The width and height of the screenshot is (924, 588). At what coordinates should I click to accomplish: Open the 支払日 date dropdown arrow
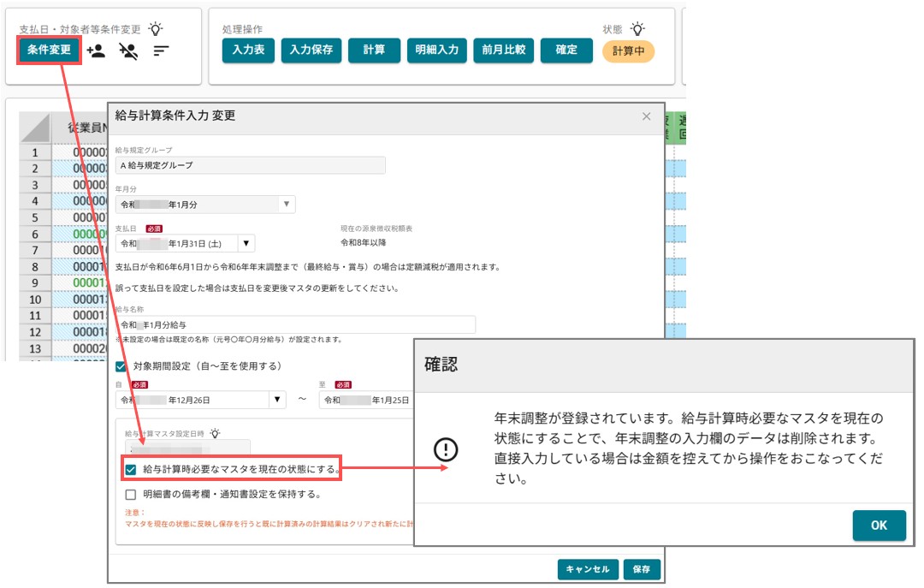pos(246,243)
